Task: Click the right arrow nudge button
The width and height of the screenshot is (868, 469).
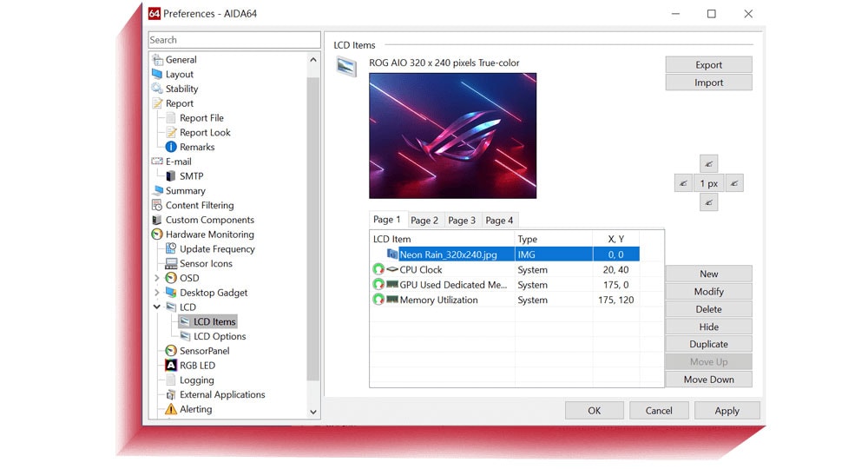Action: 734,183
